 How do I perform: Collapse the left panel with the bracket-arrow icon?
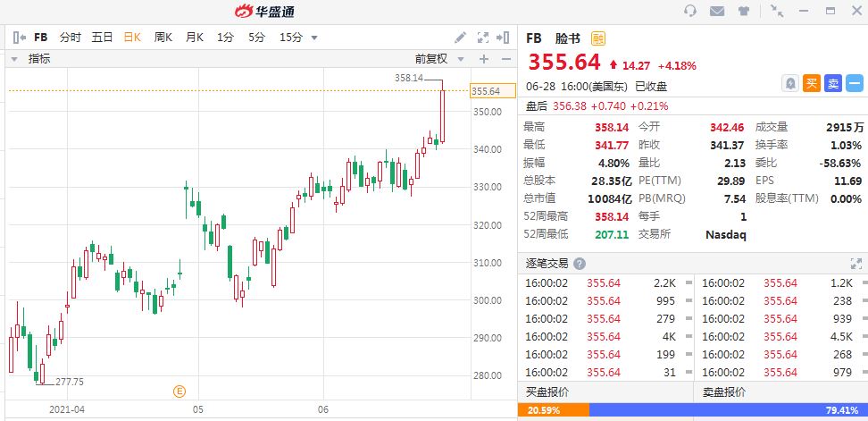click(20, 38)
